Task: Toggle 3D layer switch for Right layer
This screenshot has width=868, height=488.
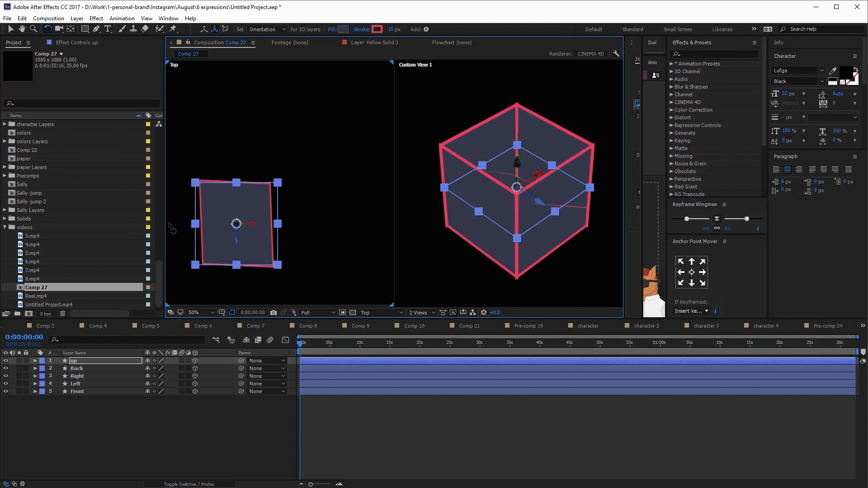Action: [195, 376]
